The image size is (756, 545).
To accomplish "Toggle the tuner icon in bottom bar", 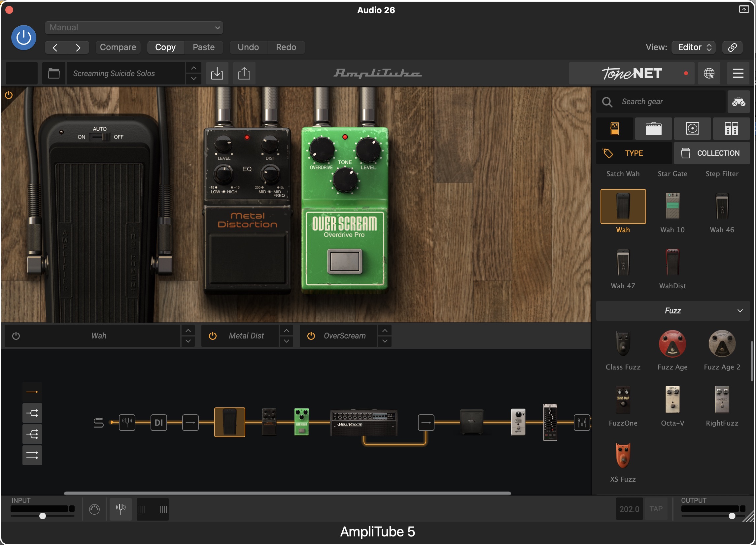I will coord(121,509).
